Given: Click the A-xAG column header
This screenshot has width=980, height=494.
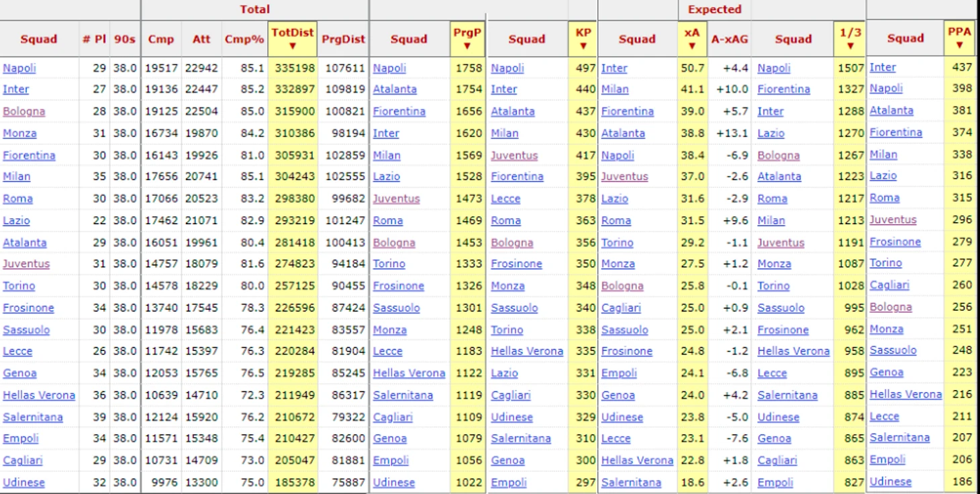Looking at the screenshot, I should pyautogui.click(x=730, y=39).
